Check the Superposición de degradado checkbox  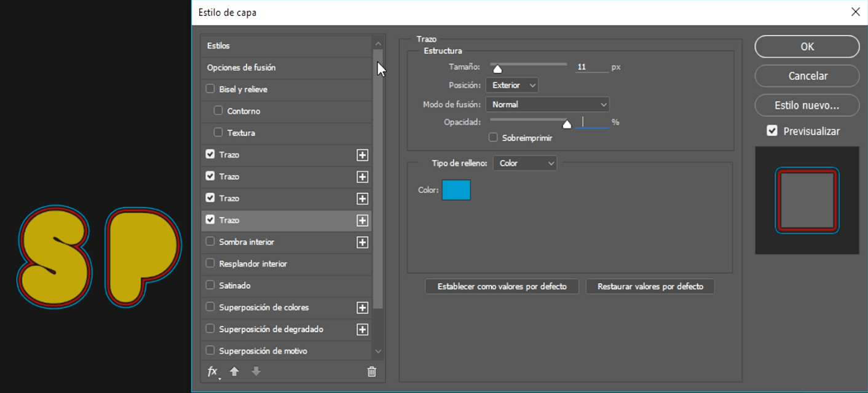pyautogui.click(x=210, y=329)
